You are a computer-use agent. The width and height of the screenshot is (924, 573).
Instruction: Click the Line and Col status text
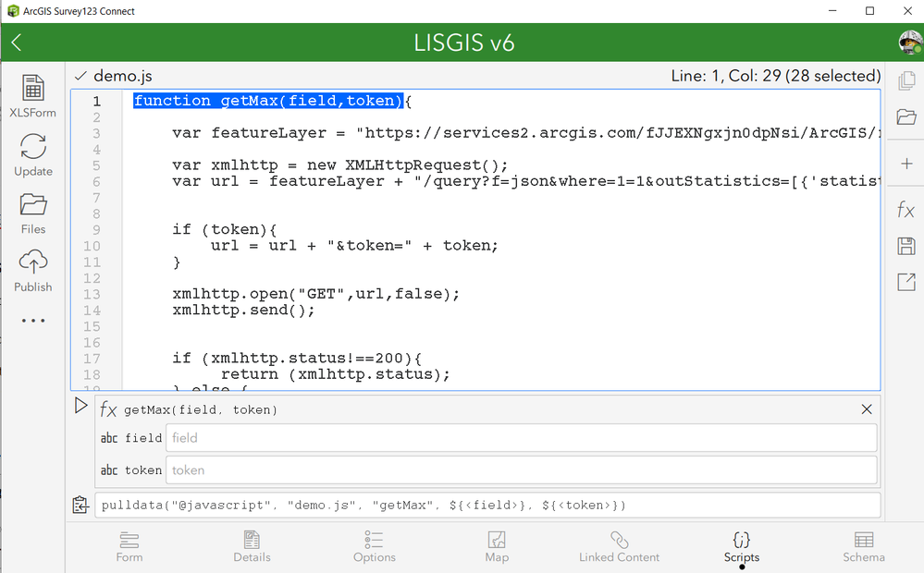775,76
